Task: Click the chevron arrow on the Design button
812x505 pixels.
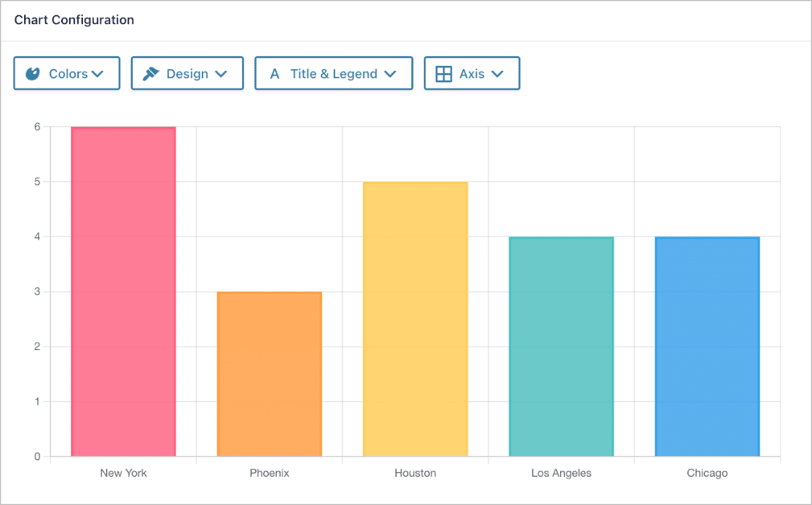Action: point(221,73)
